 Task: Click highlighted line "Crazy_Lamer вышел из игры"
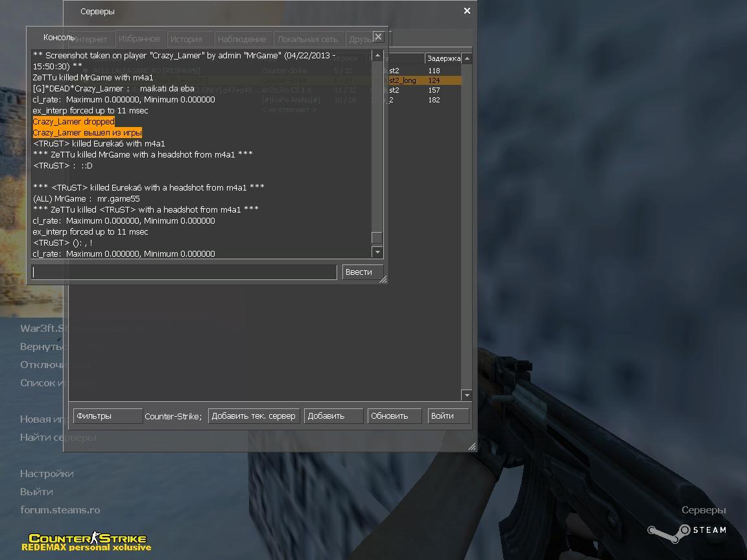point(87,132)
